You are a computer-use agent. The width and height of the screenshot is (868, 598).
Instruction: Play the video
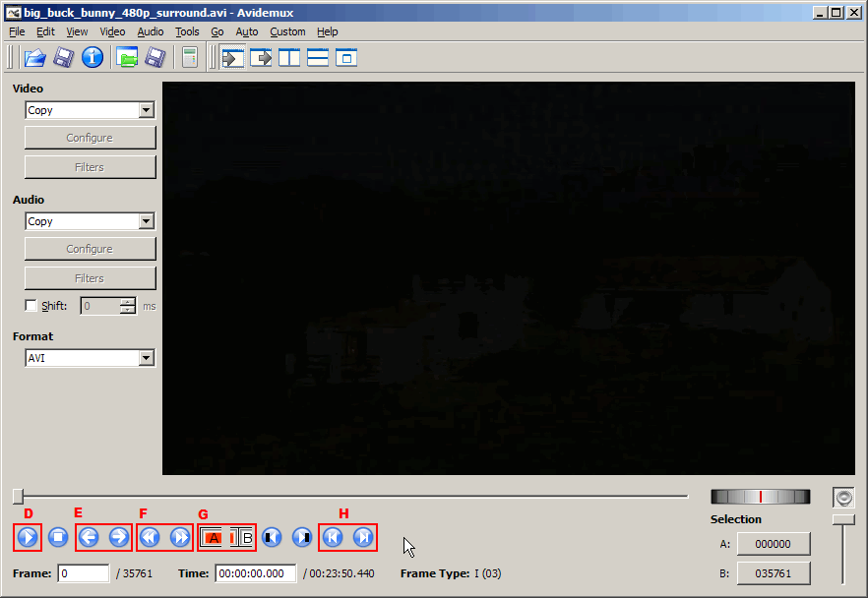(x=28, y=537)
